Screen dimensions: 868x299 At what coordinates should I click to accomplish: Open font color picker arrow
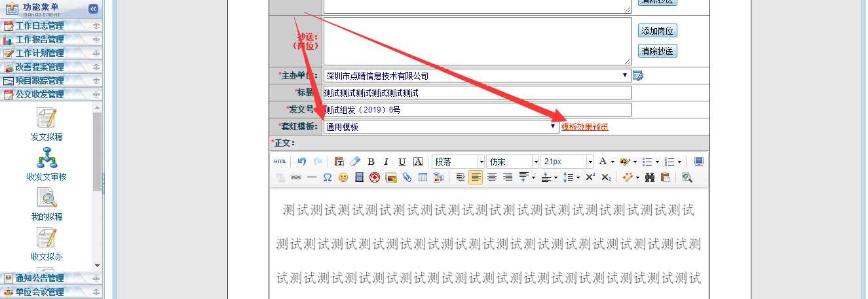[613, 162]
